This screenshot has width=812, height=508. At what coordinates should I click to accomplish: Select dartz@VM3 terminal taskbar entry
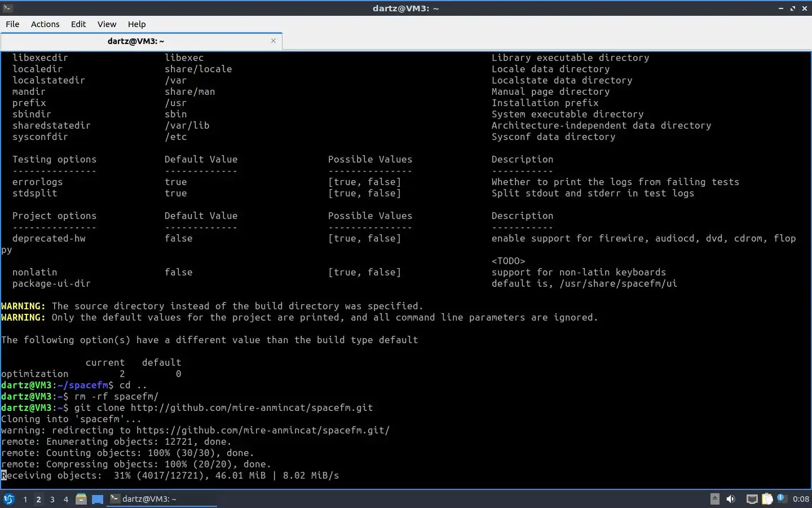coord(162,499)
